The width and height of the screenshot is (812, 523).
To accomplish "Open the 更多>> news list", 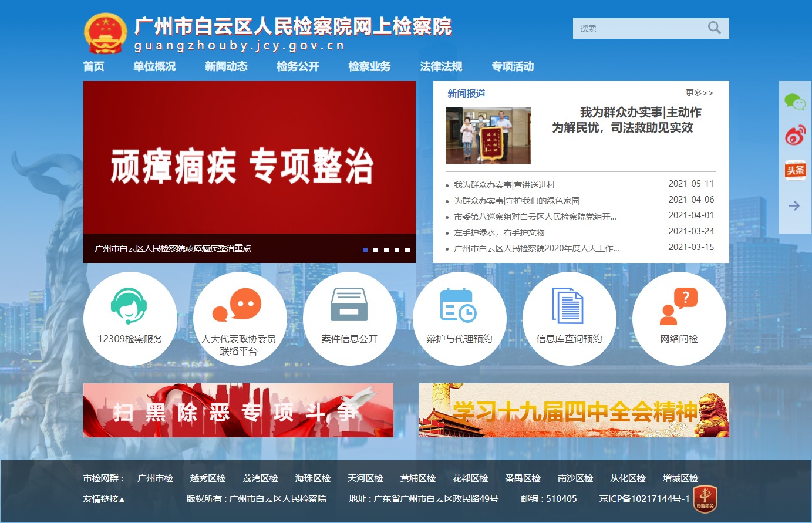I will pyautogui.click(x=699, y=93).
